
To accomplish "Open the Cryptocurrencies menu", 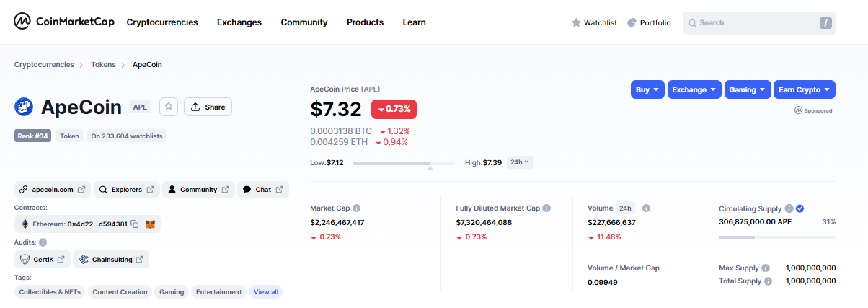I will point(162,22).
